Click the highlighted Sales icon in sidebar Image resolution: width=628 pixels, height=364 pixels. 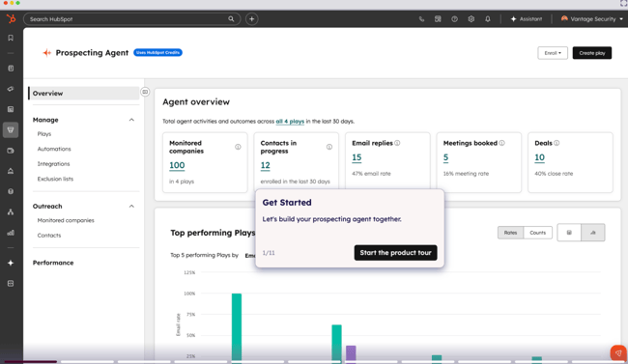(x=11, y=129)
